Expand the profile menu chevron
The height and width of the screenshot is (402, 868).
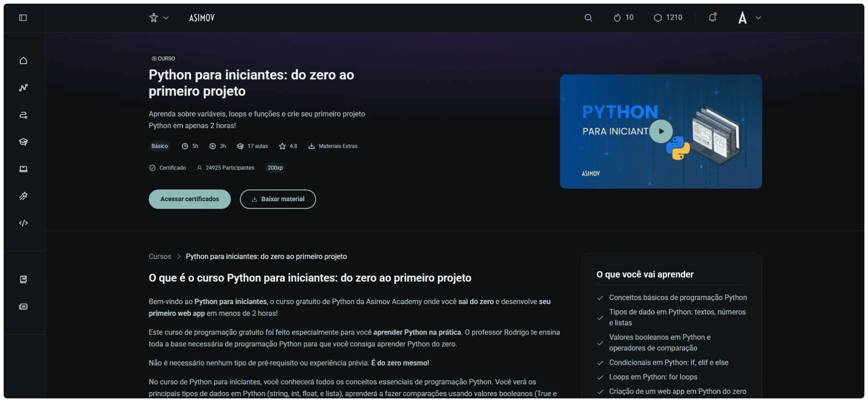(x=758, y=18)
